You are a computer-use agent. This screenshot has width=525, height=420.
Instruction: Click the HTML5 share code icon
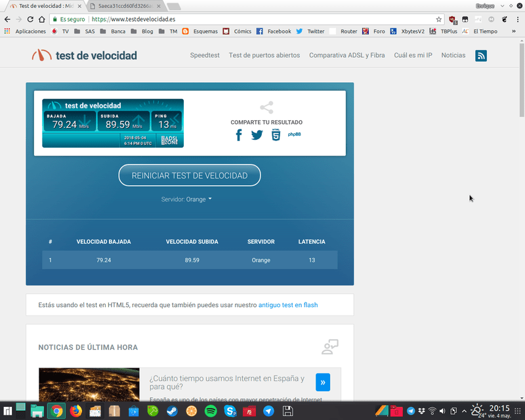[x=276, y=135]
